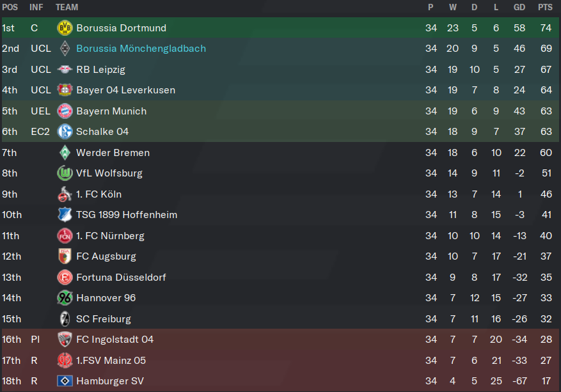
Task: Click the Werder Bremen diamond logo
Action: coord(65,153)
